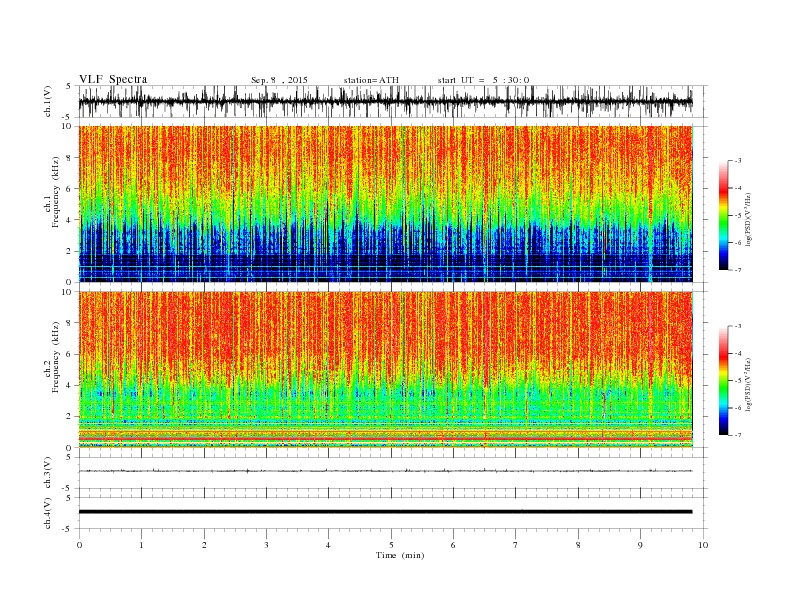This screenshot has width=792, height=612.
Task: Click the 'Time (min)' axis label
Action: (x=400, y=555)
